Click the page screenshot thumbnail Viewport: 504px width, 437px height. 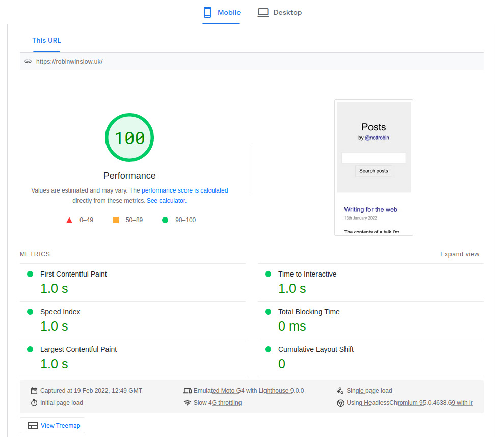pos(374,168)
